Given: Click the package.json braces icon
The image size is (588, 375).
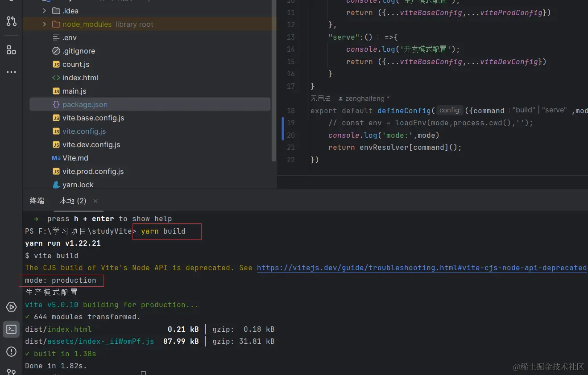Looking at the screenshot, I should (56, 104).
